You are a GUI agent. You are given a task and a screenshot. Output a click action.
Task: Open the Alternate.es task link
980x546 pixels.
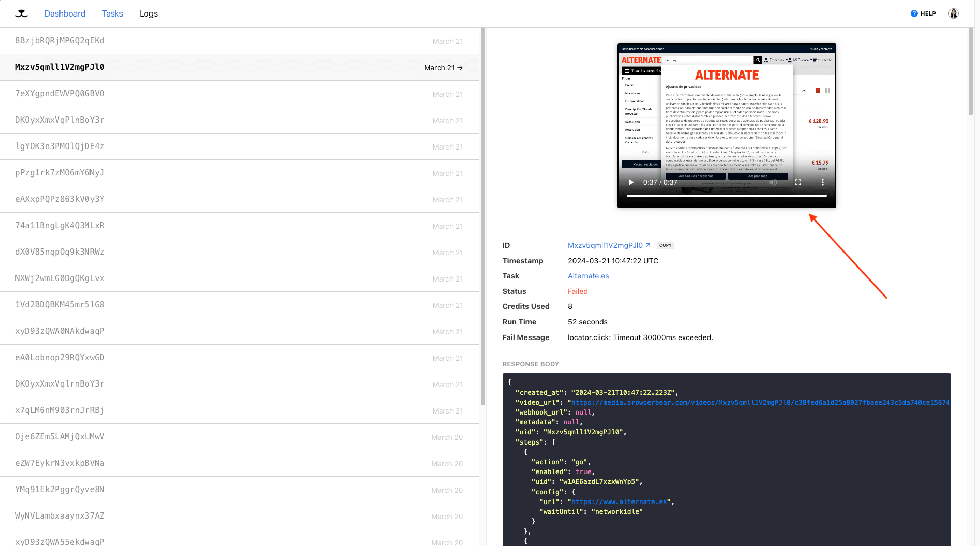coord(588,276)
